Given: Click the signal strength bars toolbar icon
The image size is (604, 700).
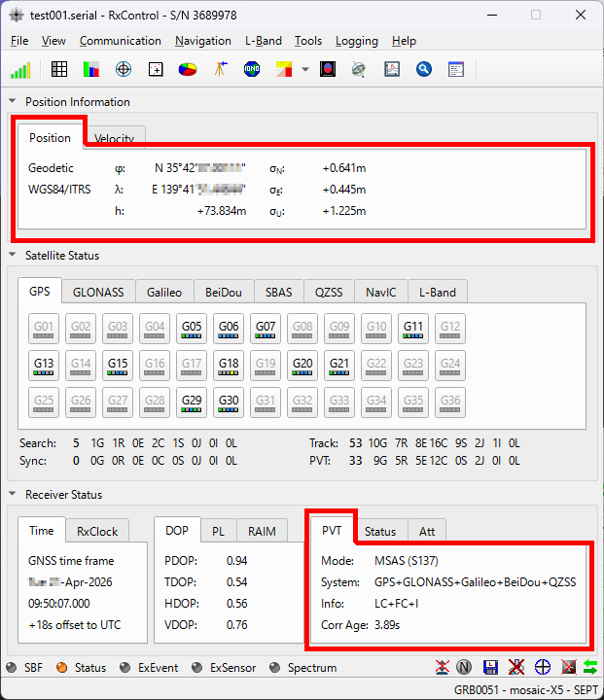Looking at the screenshot, I should 20,69.
